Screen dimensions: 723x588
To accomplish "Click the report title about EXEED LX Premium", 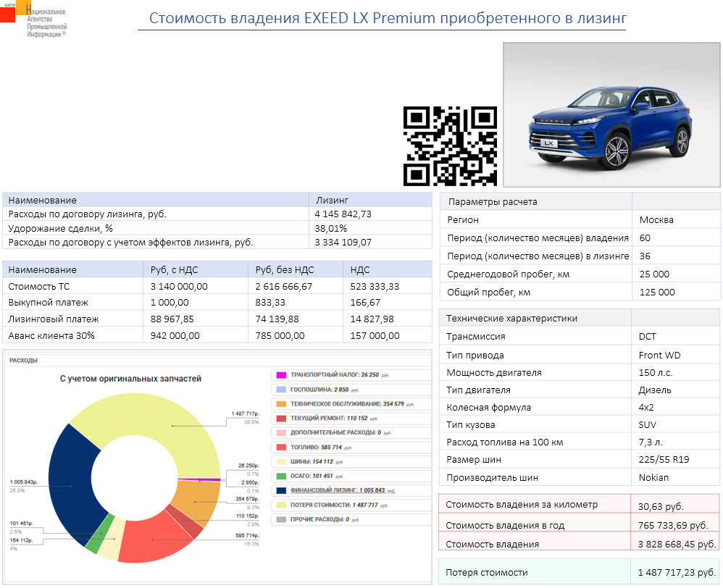I will (388, 18).
